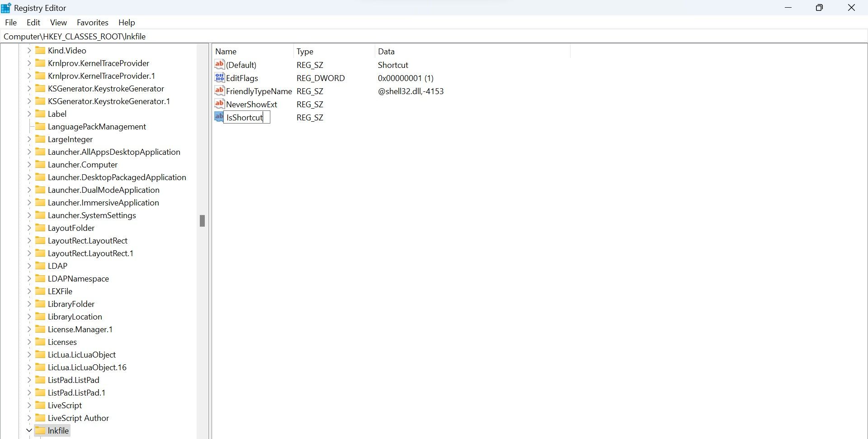Click the FriendlyTypeName string value icon
Screen dimensions: 868x439
coord(220,91)
